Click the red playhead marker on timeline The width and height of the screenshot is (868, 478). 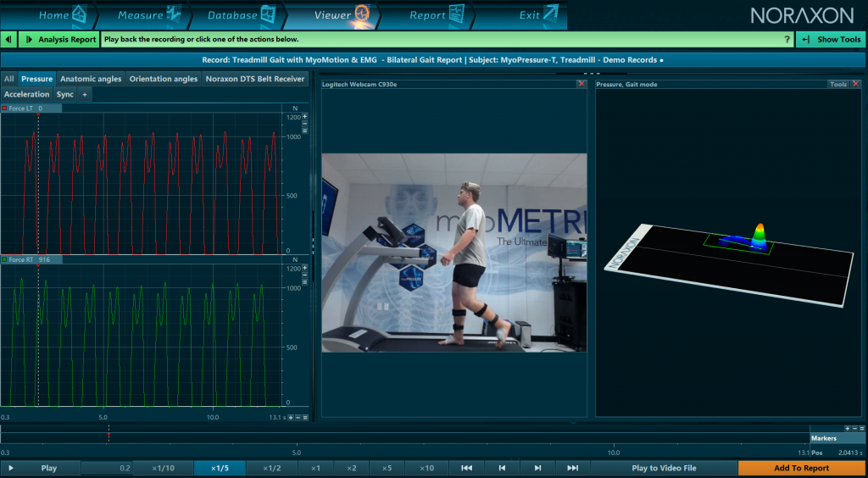click(108, 434)
